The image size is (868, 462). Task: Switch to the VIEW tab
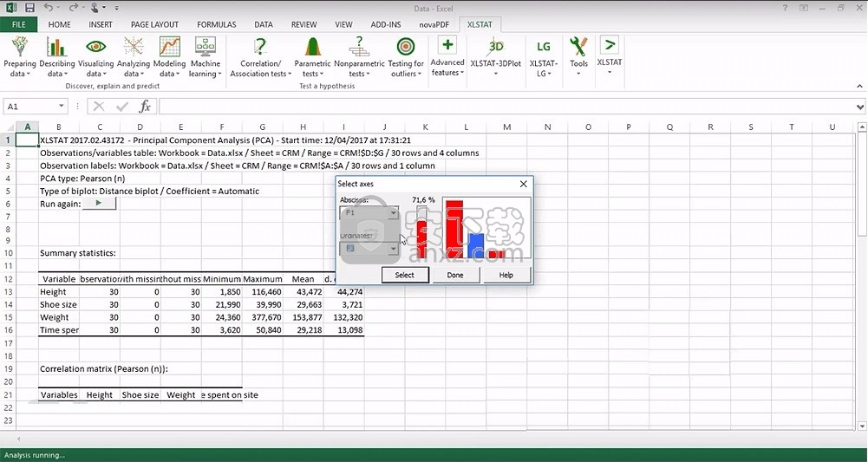point(343,24)
